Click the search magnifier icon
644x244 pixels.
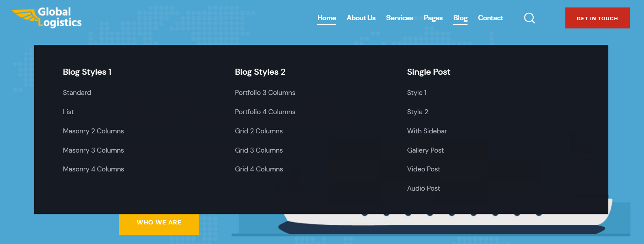click(529, 18)
